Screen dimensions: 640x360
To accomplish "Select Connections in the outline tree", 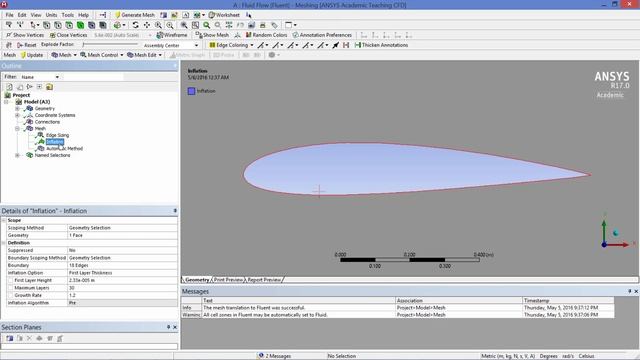I will coord(47,122).
